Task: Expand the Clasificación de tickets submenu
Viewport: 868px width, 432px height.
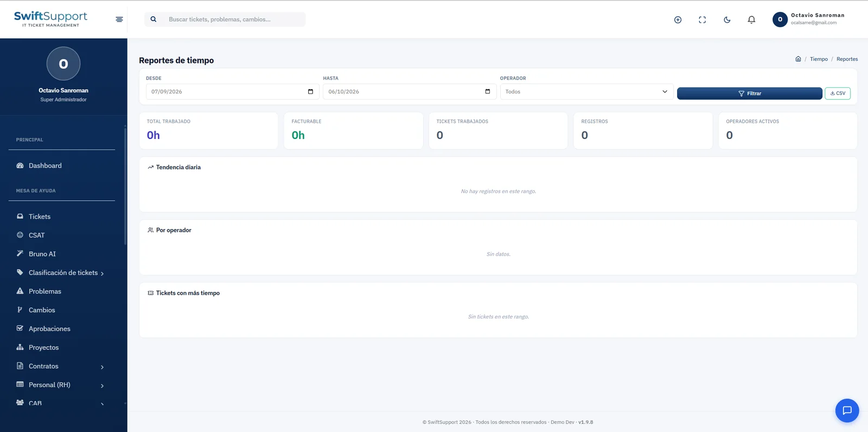Action: pyautogui.click(x=102, y=274)
